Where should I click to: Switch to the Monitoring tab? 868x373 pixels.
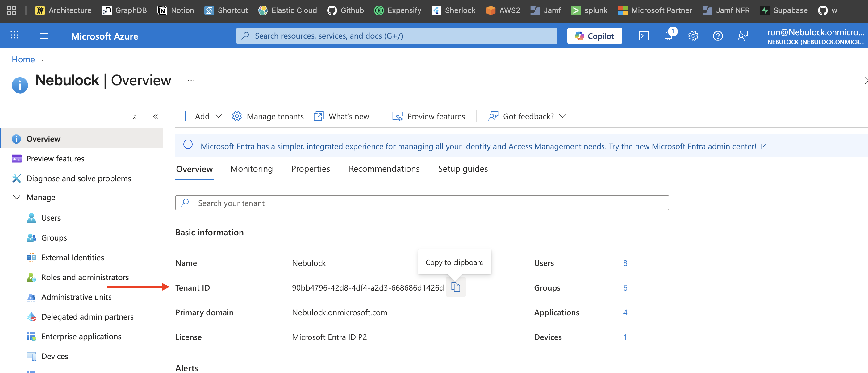coord(251,169)
